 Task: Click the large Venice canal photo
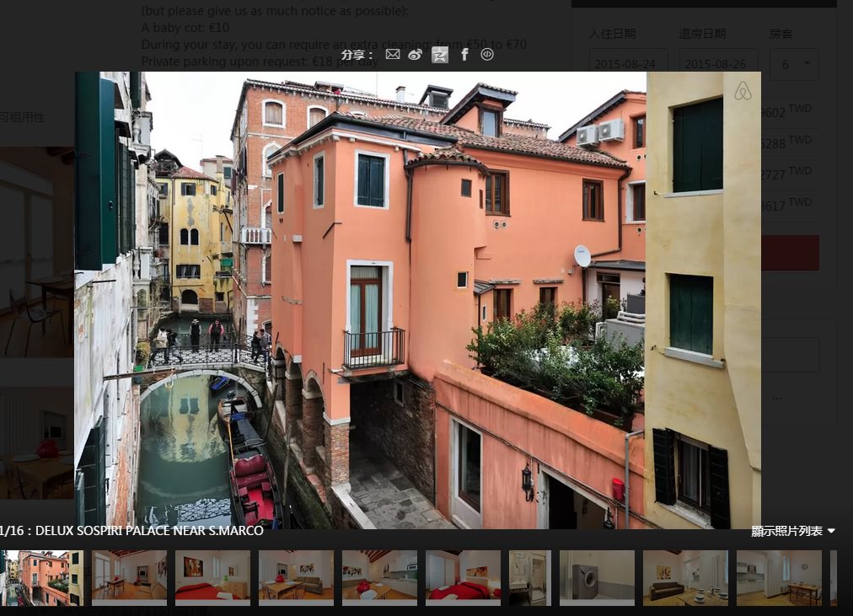(418, 300)
